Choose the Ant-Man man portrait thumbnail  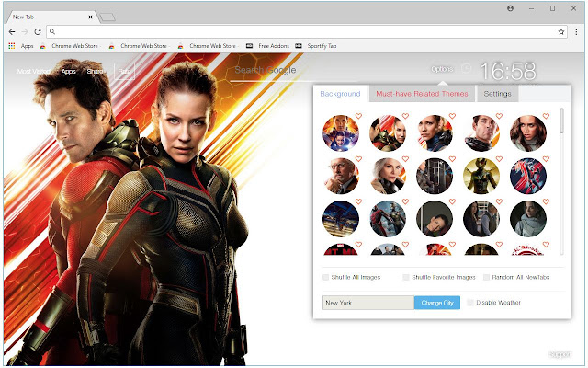click(481, 132)
